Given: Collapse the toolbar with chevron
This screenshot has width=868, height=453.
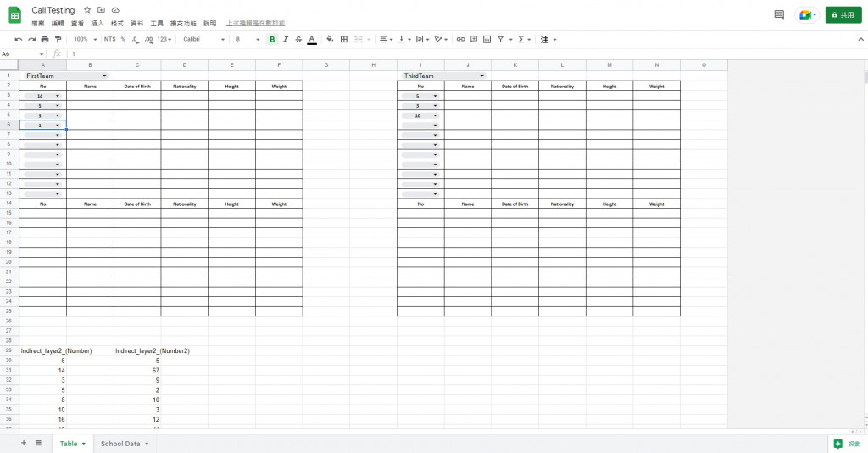Looking at the screenshot, I should pos(861,39).
